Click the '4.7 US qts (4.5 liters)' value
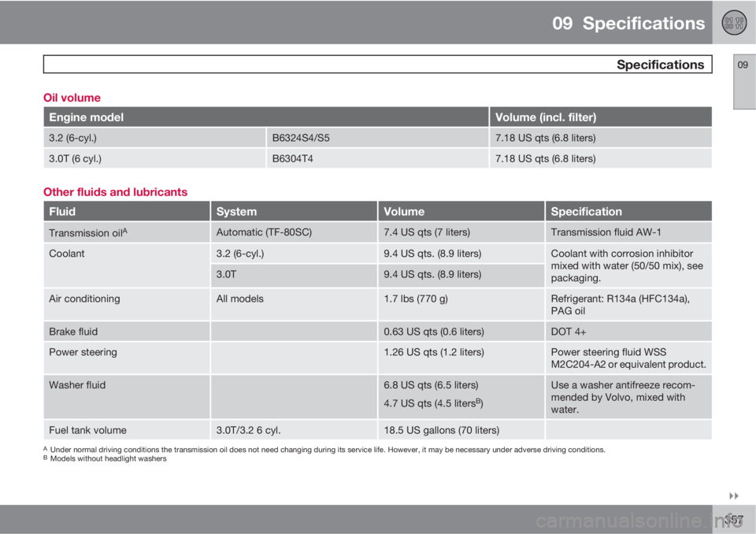This screenshot has width=756, height=534. [433, 402]
